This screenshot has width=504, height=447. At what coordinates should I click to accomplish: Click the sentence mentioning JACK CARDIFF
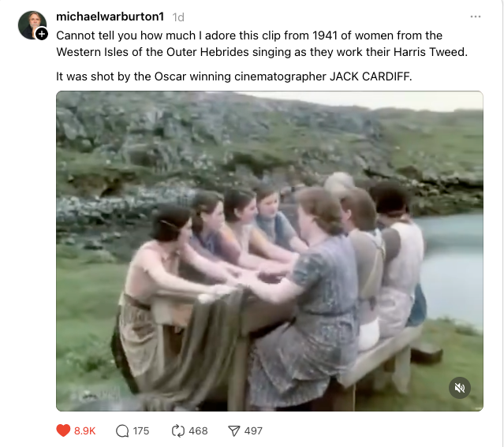(x=234, y=76)
